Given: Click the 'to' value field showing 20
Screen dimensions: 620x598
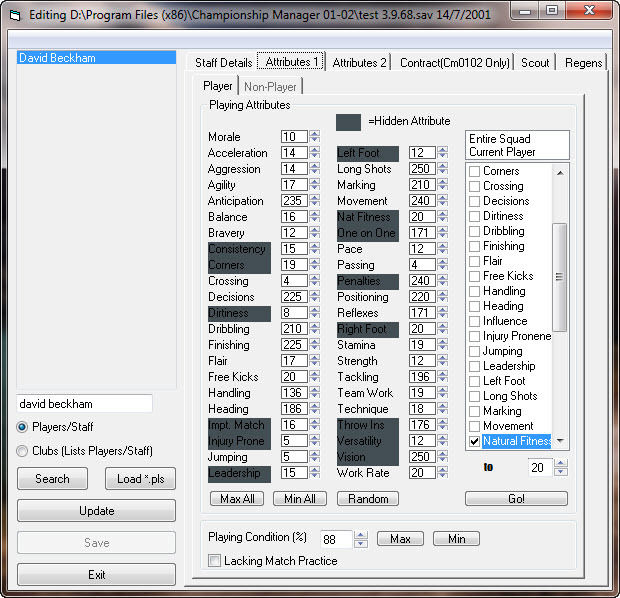Looking at the screenshot, I should (540, 467).
